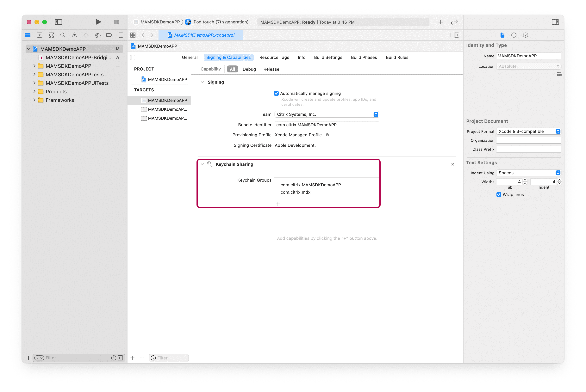Open the Debug navigator icon
Screen dimensions: 586x392
(x=97, y=35)
